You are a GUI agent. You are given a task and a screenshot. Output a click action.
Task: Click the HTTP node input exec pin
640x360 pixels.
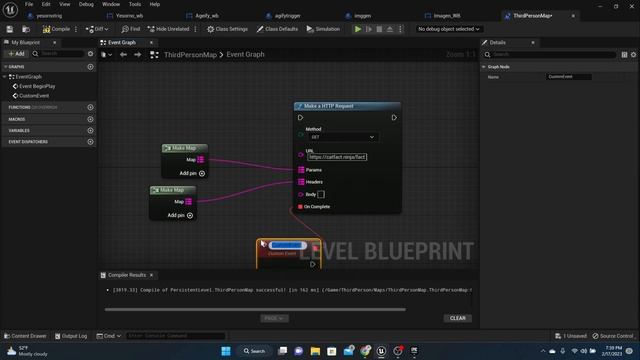[300, 118]
